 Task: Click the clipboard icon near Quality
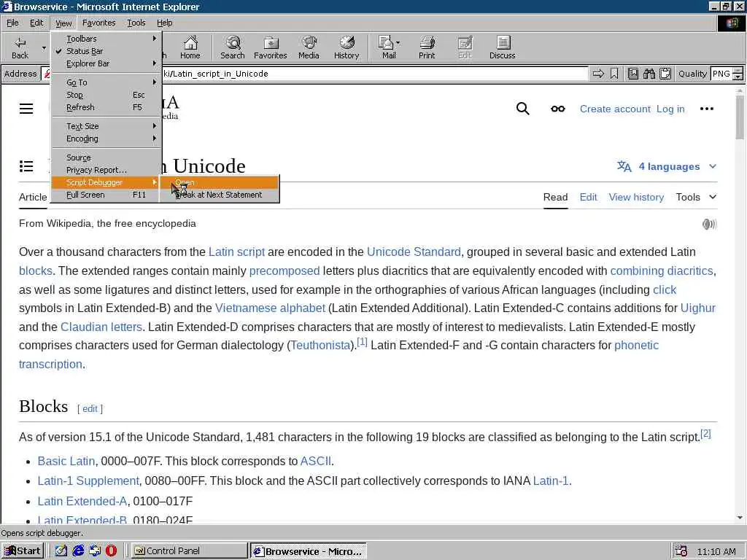click(665, 74)
